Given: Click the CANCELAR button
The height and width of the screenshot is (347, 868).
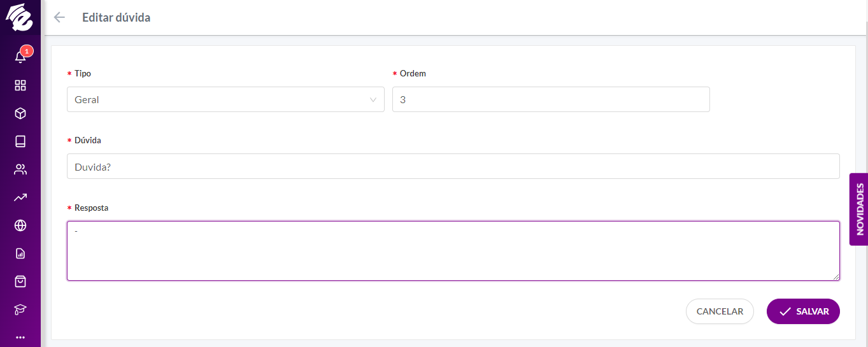Looking at the screenshot, I should tap(720, 311).
